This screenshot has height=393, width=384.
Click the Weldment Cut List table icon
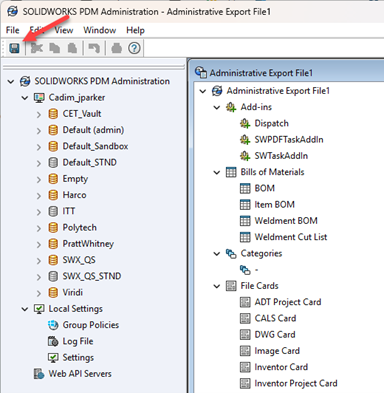(x=245, y=237)
